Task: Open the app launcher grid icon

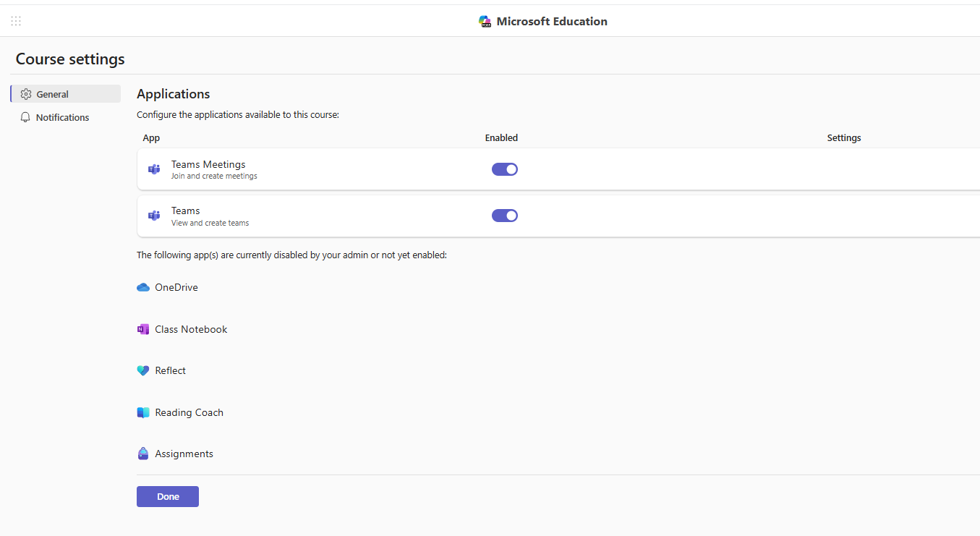Action: tap(15, 21)
